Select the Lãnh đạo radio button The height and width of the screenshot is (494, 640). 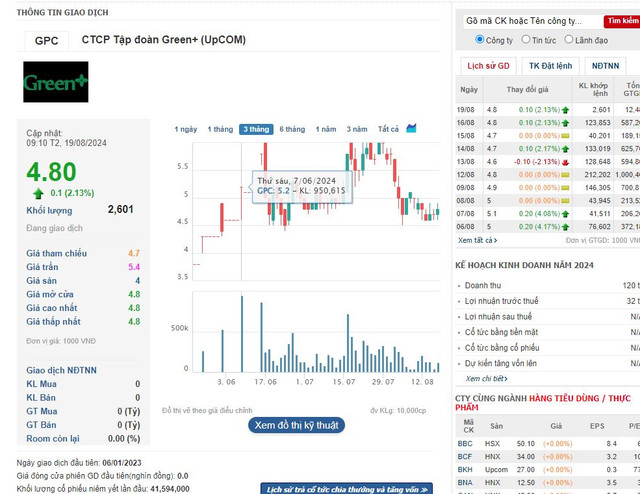coord(569,40)
